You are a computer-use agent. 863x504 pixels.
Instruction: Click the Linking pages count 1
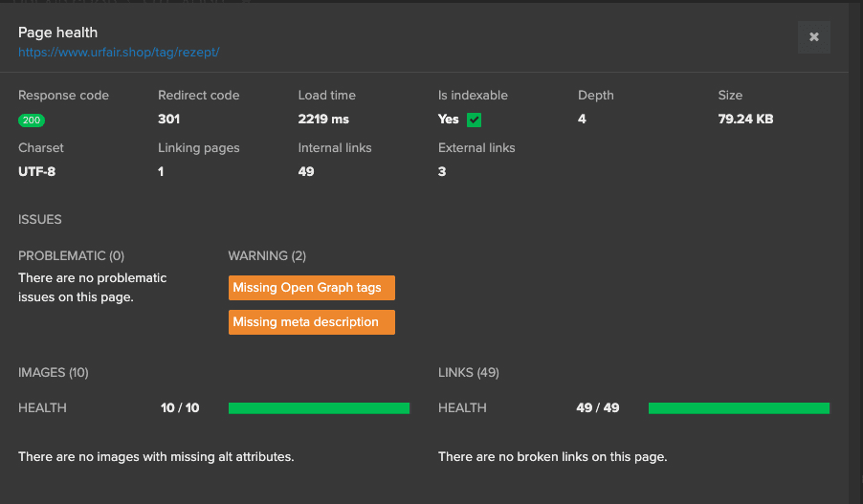[x=161, y=172]
